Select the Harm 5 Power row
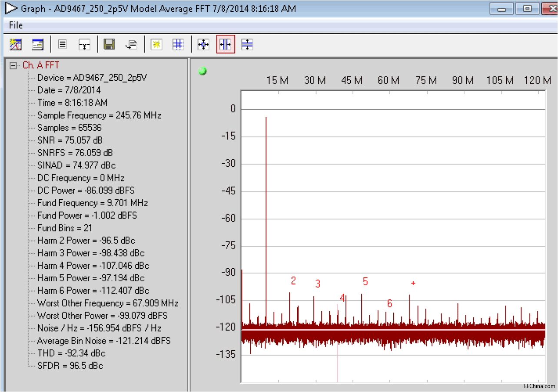 pos(91,278)
